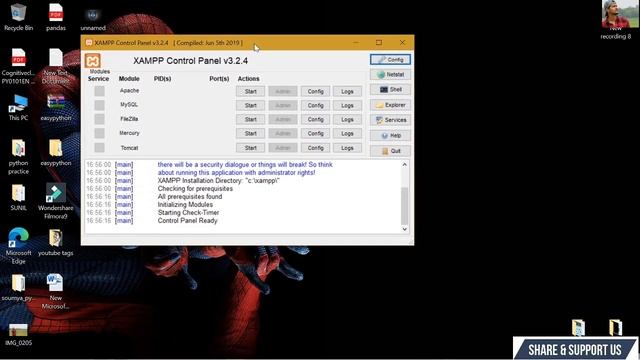Click the XAMPP orange logo icon

point(93,61)
